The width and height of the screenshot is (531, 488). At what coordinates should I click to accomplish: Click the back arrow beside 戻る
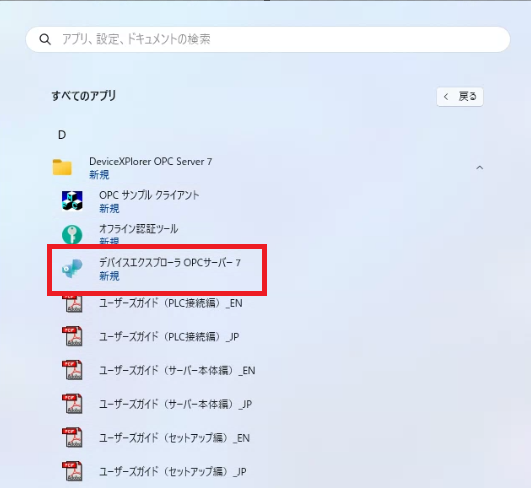click(x=446, y=97)
